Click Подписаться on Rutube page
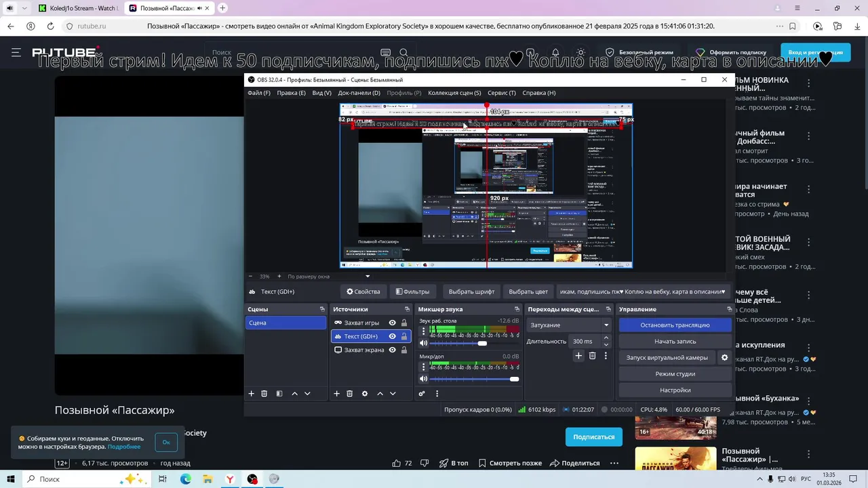Screen dimensions: 868x488 (x=594, y=437)
